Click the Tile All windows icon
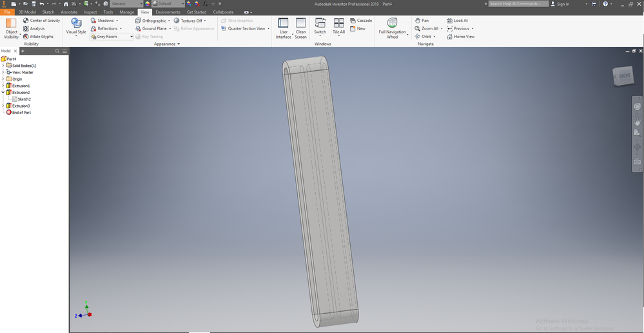The width and height of the screenshot is (644, 333). click(x=339, y=23)
